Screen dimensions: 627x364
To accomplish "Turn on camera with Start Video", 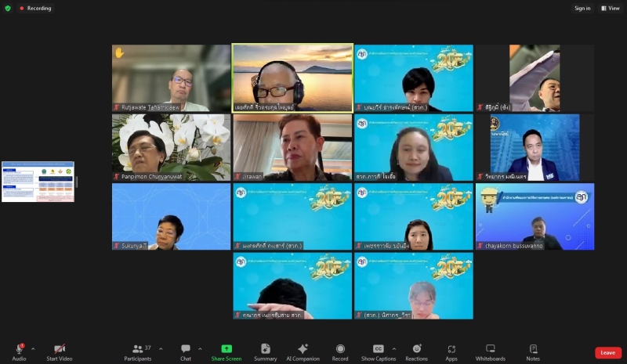I will point(60,349).
